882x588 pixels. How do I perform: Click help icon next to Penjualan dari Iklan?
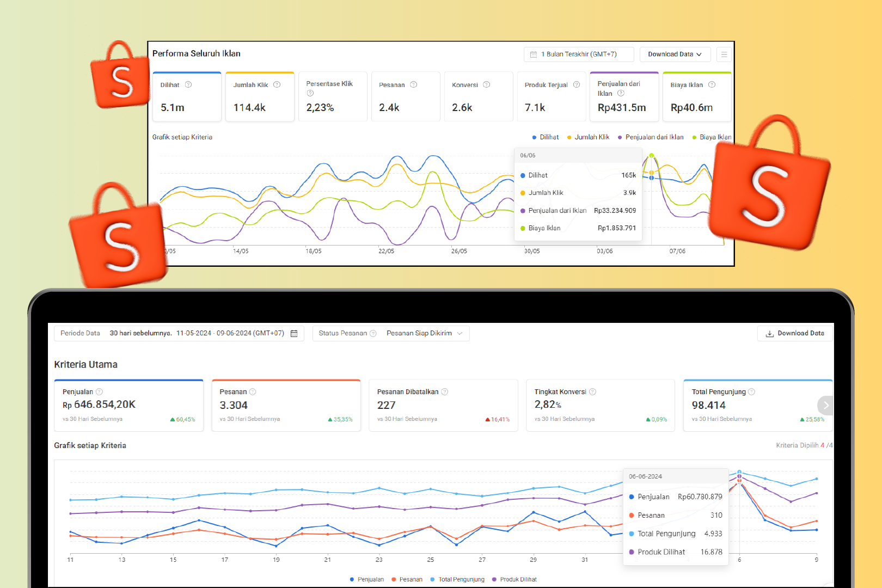pyautogui.click(x=621, y=93)
